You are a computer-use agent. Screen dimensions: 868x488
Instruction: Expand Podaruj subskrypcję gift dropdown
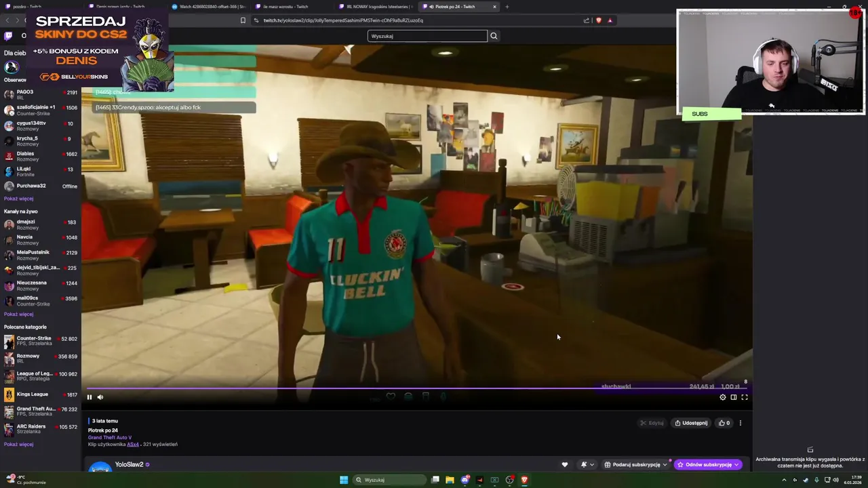635,465
